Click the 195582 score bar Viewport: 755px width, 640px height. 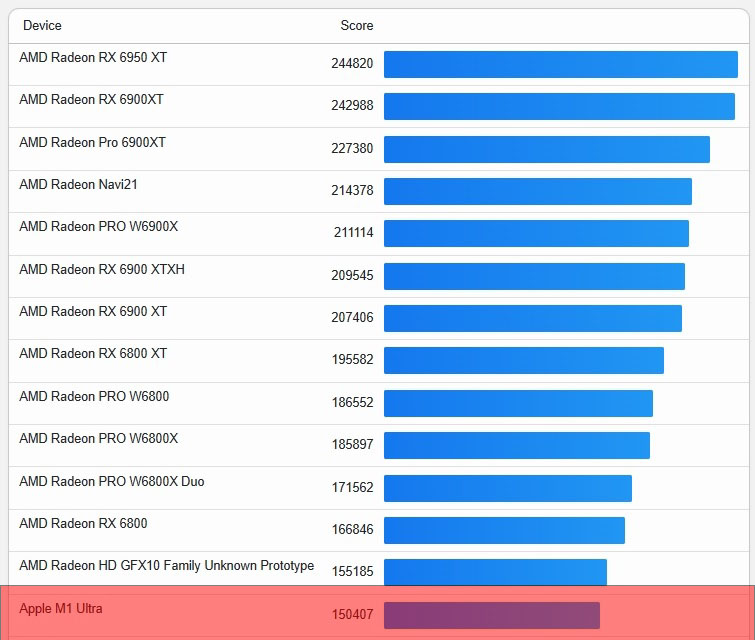tap(523, 360)
